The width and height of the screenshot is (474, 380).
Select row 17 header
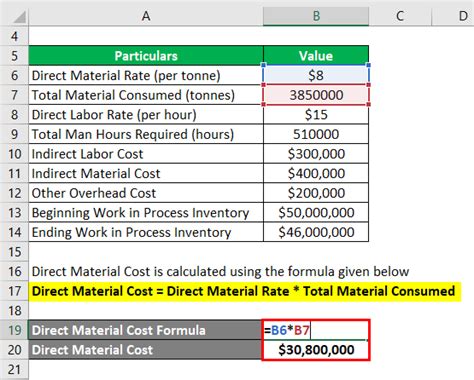tap(14, 291)
